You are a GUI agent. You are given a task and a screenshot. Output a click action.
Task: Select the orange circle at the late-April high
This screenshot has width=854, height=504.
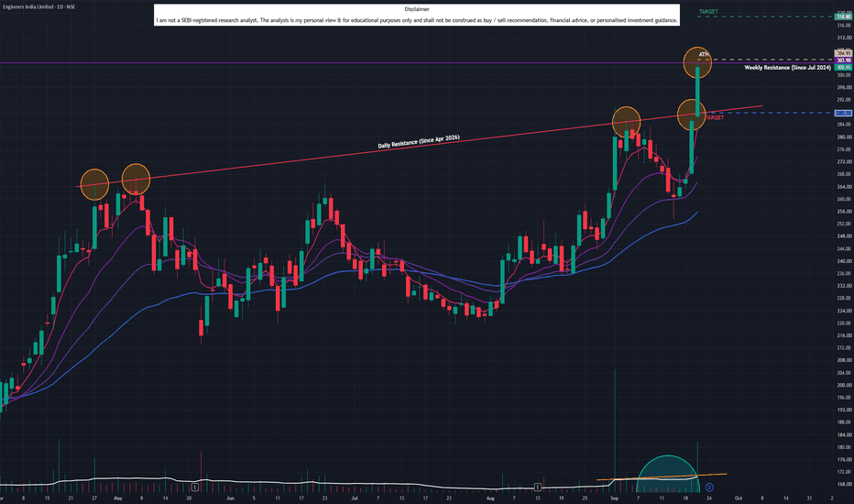click(x=94, y=184)
